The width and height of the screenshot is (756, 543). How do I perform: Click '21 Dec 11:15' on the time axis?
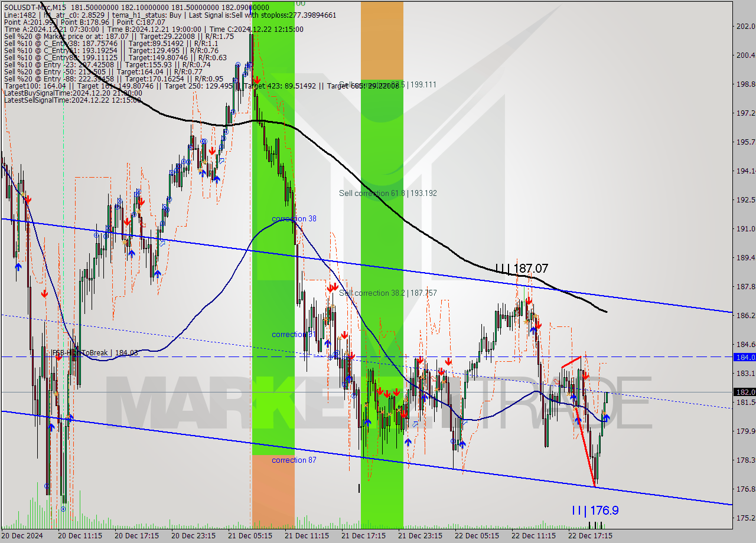(307, 536)
